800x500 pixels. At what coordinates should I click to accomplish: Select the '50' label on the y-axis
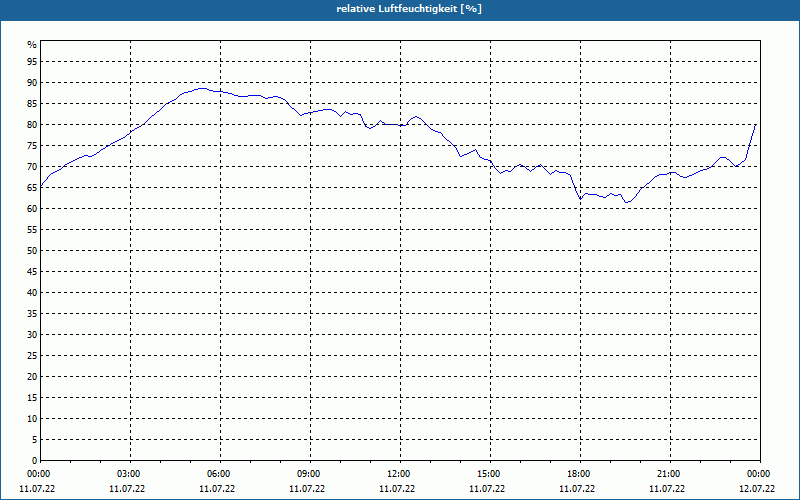[x=32, y=251]
